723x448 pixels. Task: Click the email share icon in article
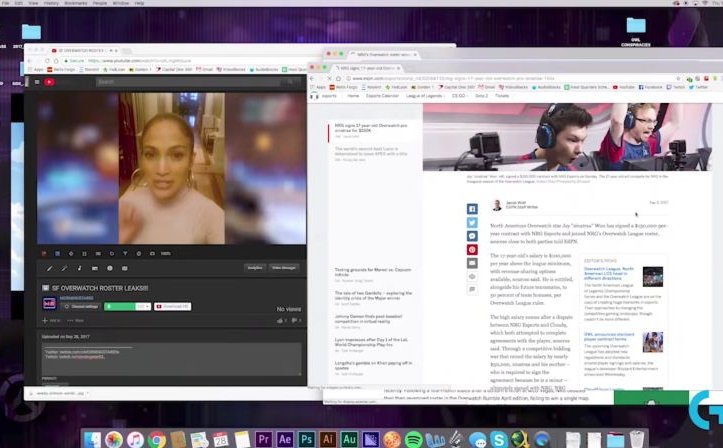click(x=472, y=263)
